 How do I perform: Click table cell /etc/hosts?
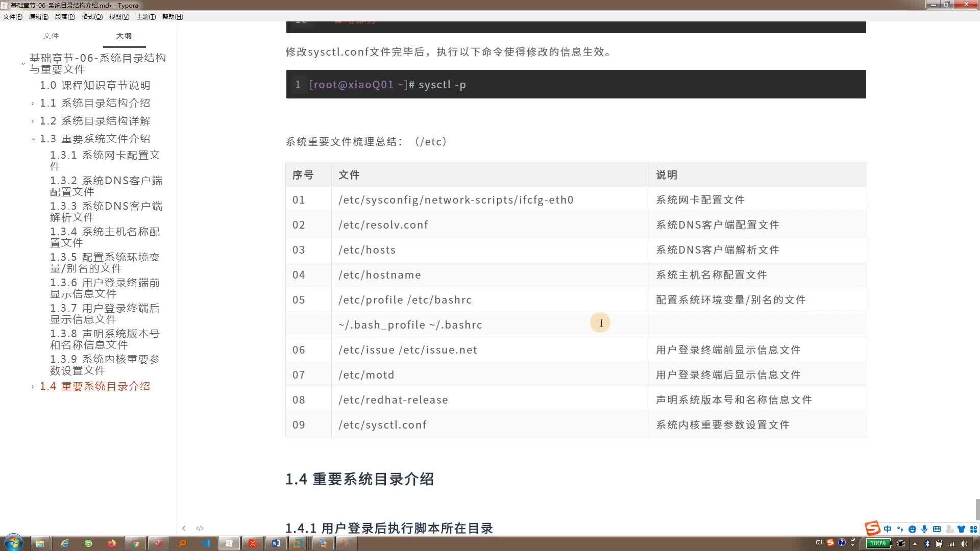coord(490,249)
